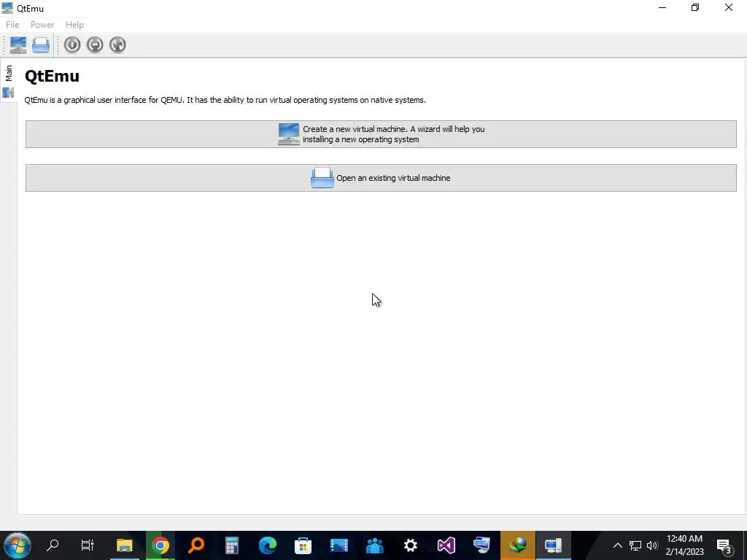This screenshot has height=560, width=747.
Task: Click the QtEmu title bar app icon
Action: tap(7, 8)
